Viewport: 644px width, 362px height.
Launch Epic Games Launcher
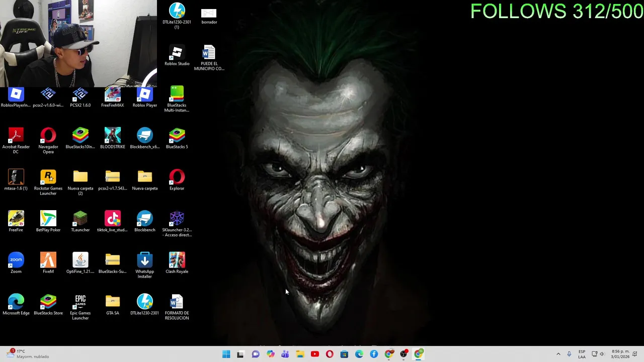pos(80,307)
